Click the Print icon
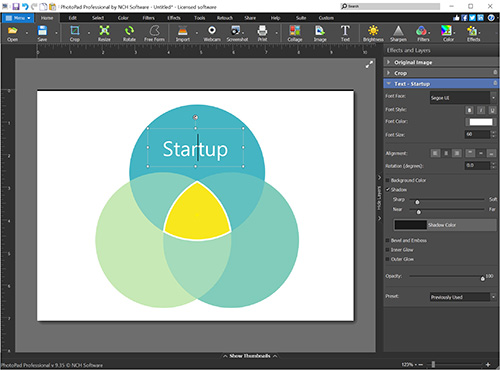500x370 pixels. [262, 33]
